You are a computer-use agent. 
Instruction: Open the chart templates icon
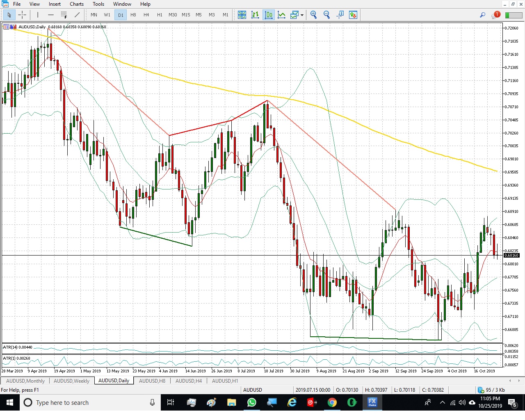click(295, 15)
